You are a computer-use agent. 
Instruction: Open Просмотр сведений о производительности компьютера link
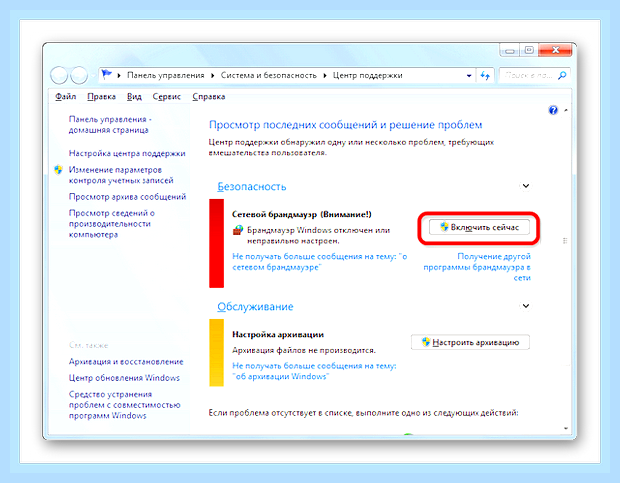(112, 224)
